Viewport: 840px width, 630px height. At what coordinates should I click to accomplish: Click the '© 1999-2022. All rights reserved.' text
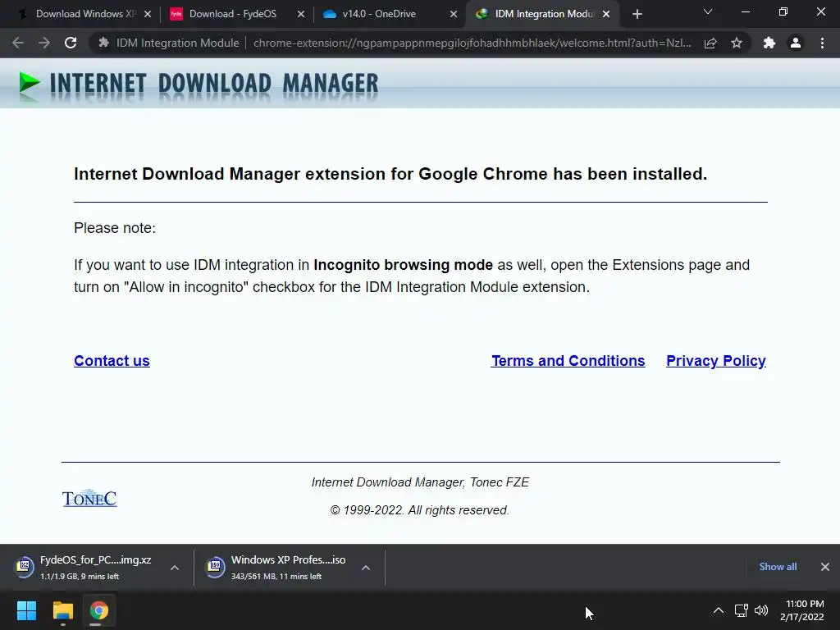point(419,510)
